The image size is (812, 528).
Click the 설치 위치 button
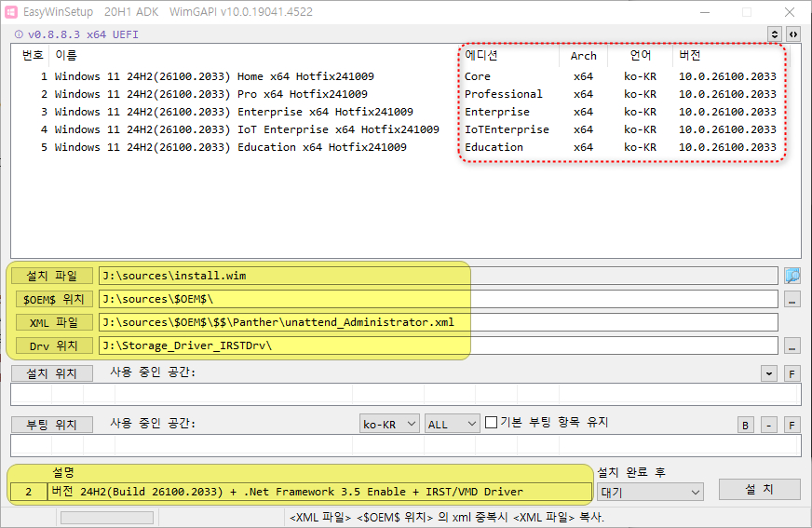[x=52, y=373]
